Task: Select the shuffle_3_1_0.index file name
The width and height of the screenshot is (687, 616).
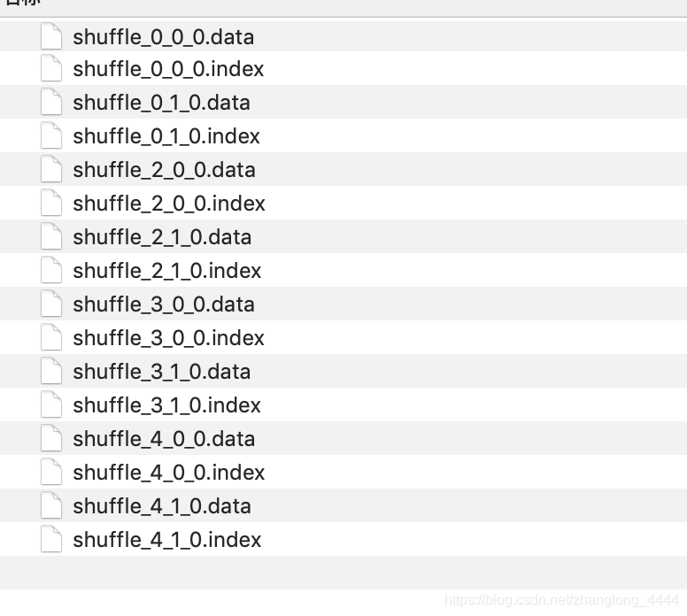Action: click(x=167, y=404)
